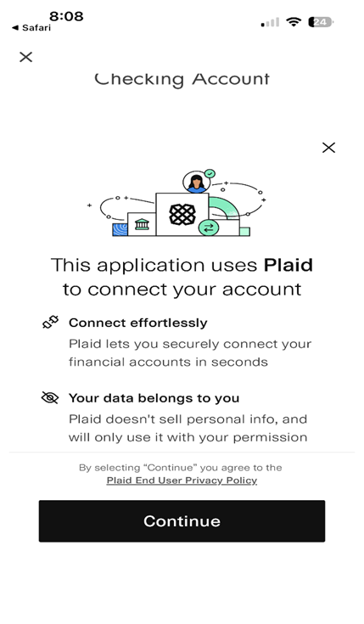Screen dimensions: 364x624
Task: Tap the 8:08 clock in the status bar
Action: (66, 16)
